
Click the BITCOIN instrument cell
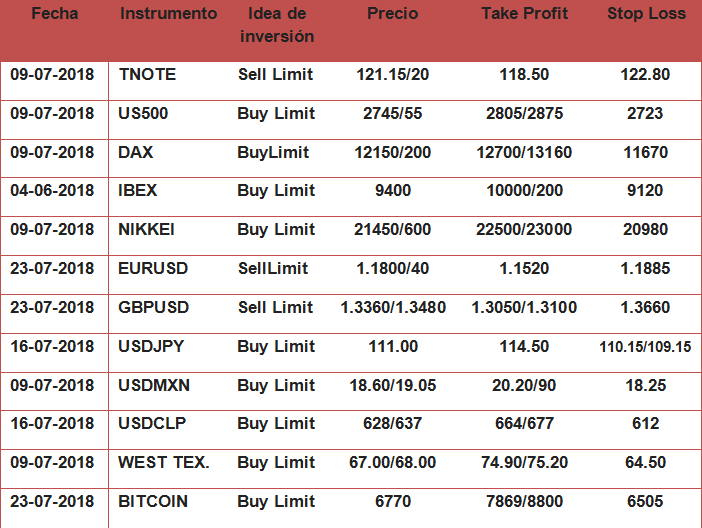pyautogui.click(x=153, y=502)
